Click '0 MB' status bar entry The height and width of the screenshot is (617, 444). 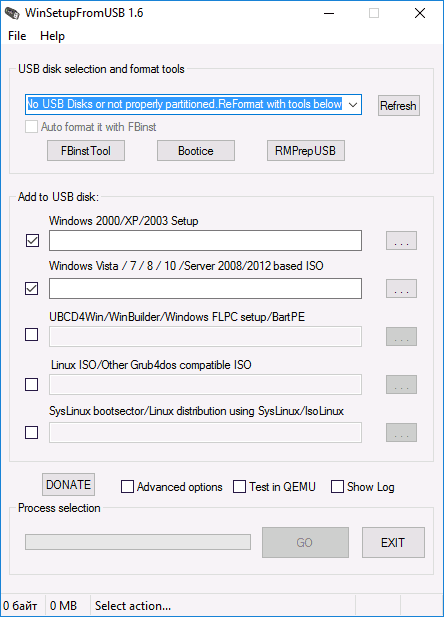point(63,606)
